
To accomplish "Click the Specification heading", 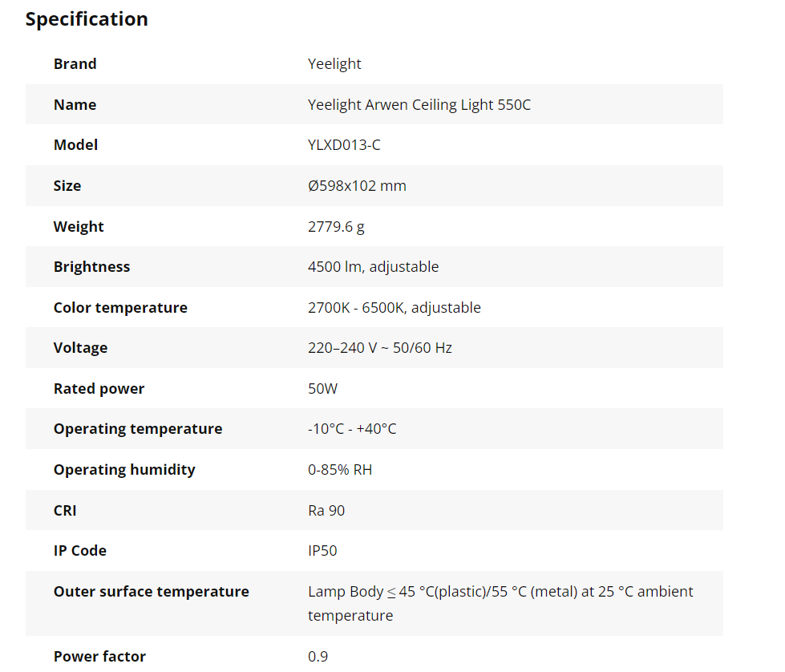I will pos(87,19).
